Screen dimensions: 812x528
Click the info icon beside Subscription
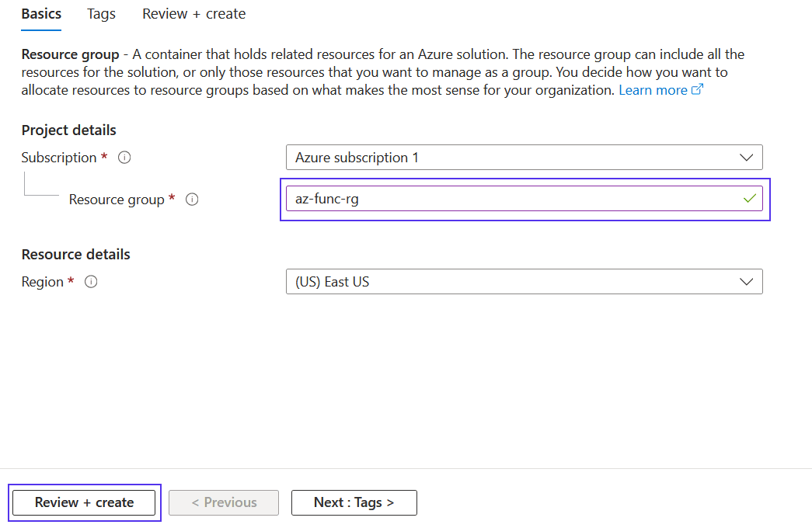pyautogui.click(x=124, y=157)
